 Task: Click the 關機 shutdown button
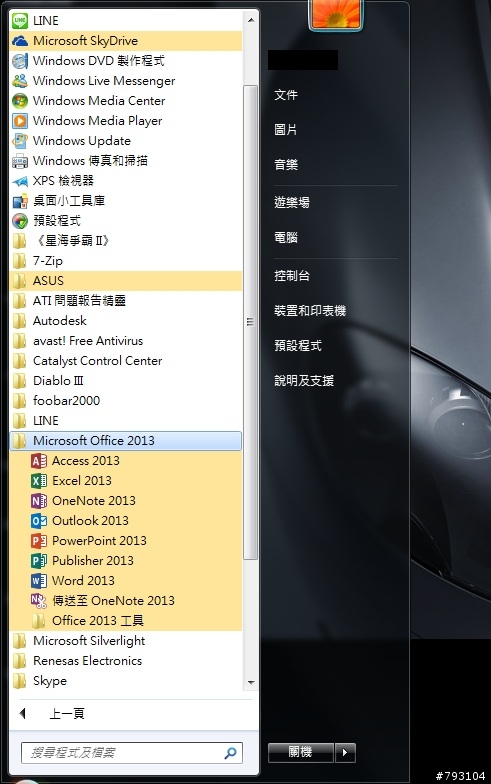pos(301,752)
